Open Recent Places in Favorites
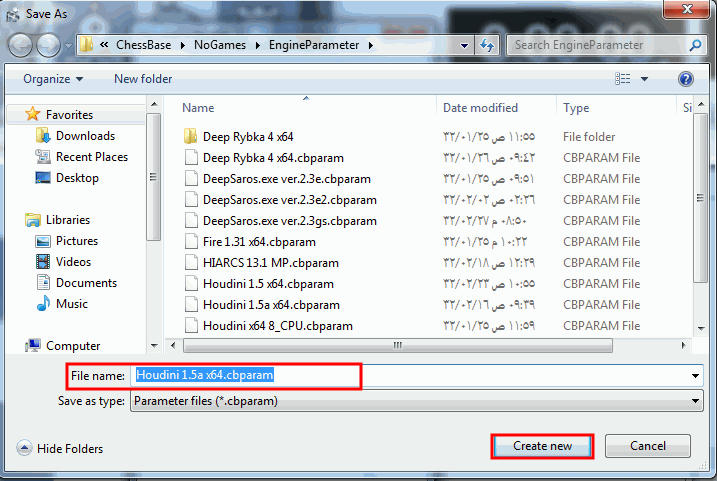Image resolution: width=717 pixels, height=481 pixels. tap(92, 157)
